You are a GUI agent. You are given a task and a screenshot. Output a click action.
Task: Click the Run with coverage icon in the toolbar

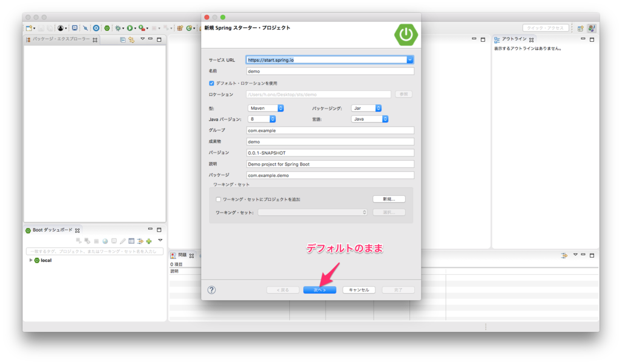(142, 28)
